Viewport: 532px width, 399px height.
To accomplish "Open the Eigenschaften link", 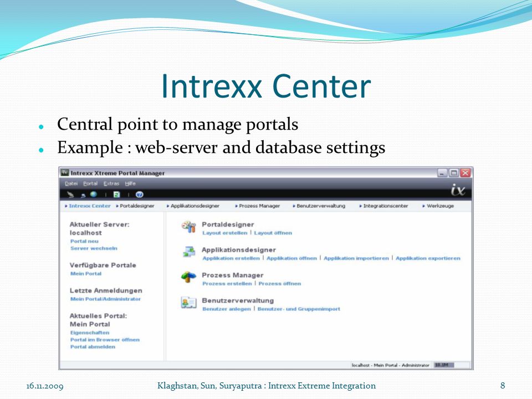I will click(x=90, y=333).
